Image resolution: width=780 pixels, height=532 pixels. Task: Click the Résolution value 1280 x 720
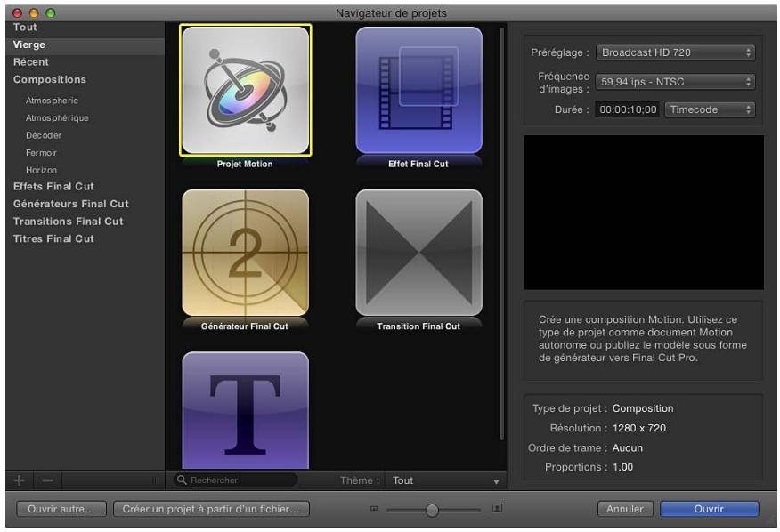click(x=639, y=428)
